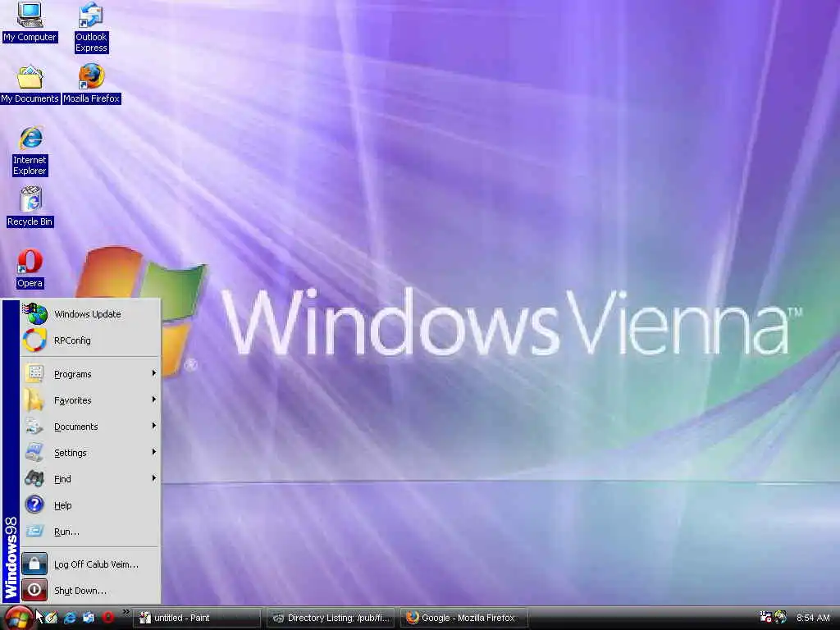Viewport: 840px width, 630px height.
Task: Click Show Desktop quick launch icon
Action: tap(51, 618)
